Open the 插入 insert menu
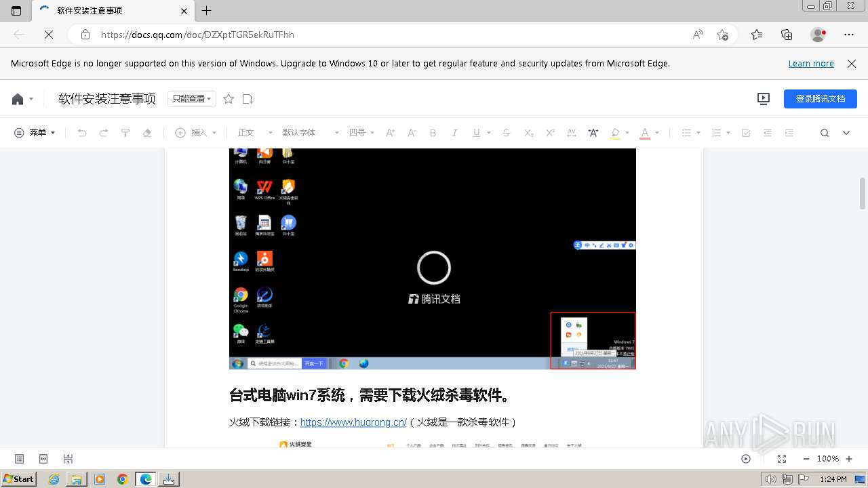Screen dimensions: 868x488 tap(196, 133)
